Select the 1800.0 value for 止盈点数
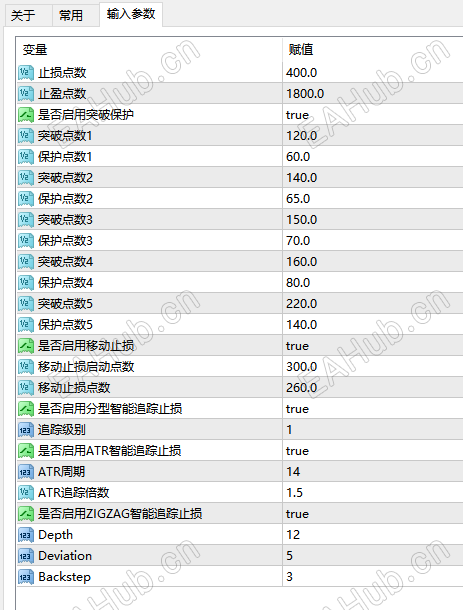The height and width of the screenshot is (610, 463). 305,94
